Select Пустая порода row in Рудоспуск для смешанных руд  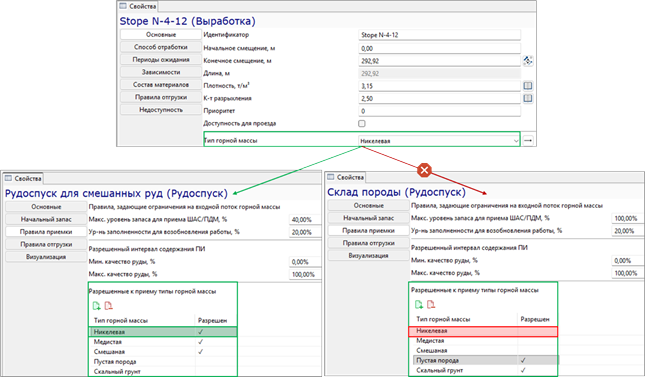point(163,361)
